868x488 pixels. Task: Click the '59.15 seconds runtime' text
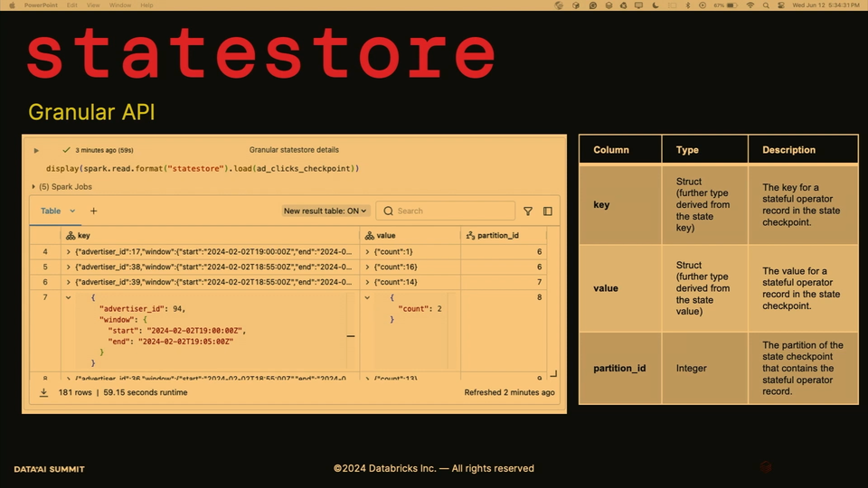click(x=145, y=392)
